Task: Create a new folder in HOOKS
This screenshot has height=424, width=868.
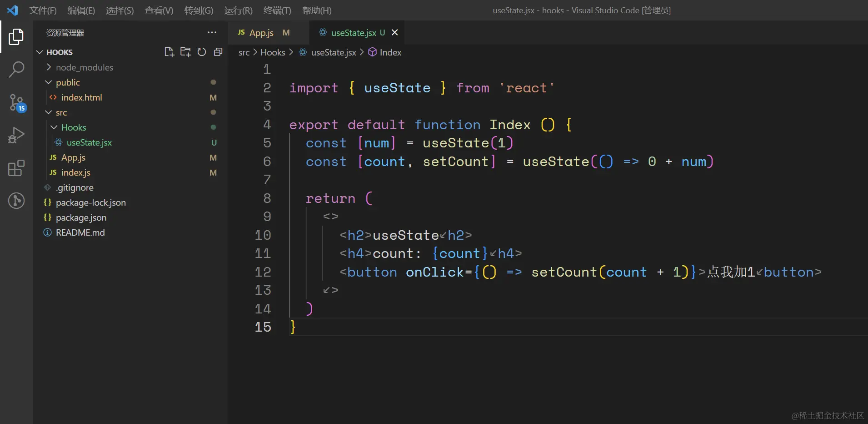Action: tap(185, 52)
